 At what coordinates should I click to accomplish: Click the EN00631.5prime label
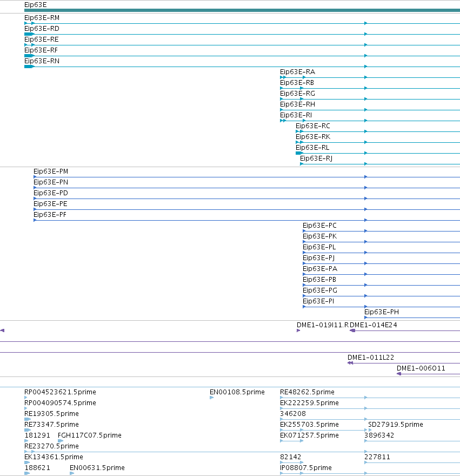coord(97,468)
